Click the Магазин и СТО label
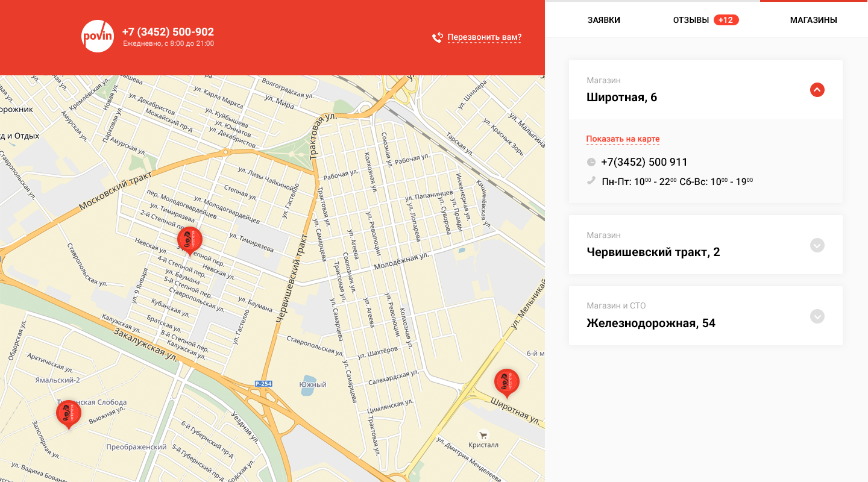868x482 pixels. 616,305
